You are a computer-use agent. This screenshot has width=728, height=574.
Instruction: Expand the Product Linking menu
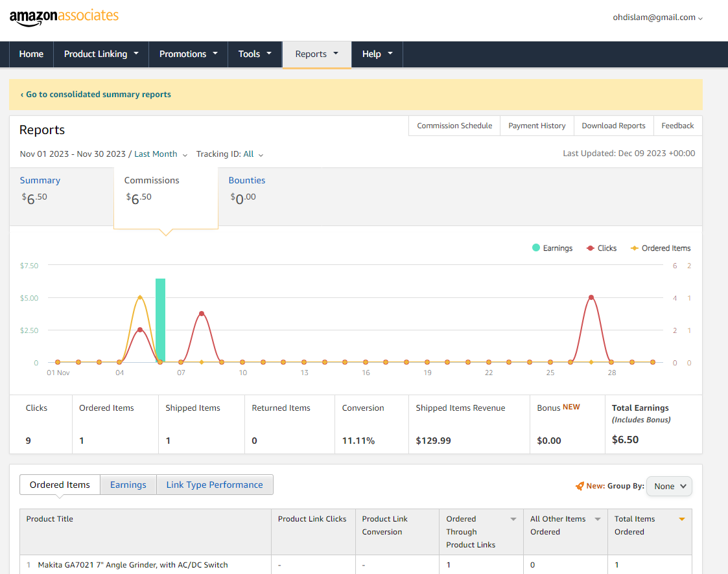(100, 54)
